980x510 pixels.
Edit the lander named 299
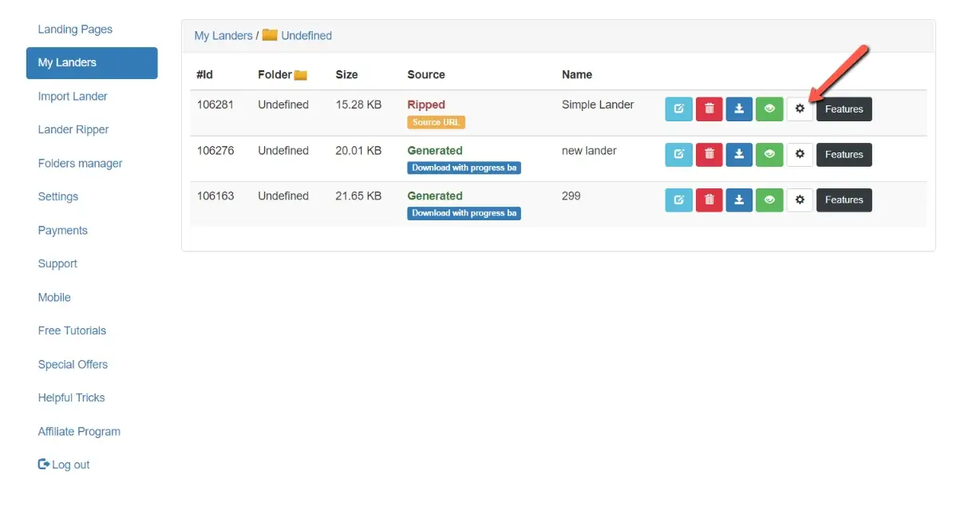(x=678, y=200)
